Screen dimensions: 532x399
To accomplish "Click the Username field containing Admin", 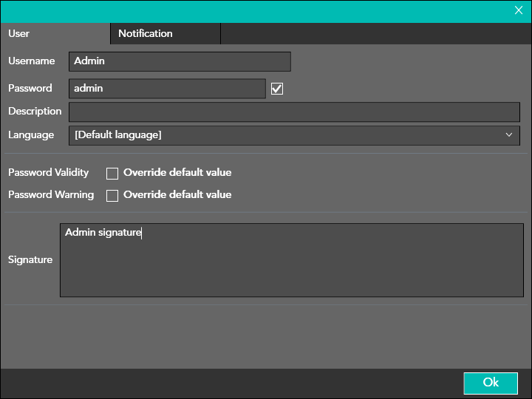I will [x=180, y=61].
